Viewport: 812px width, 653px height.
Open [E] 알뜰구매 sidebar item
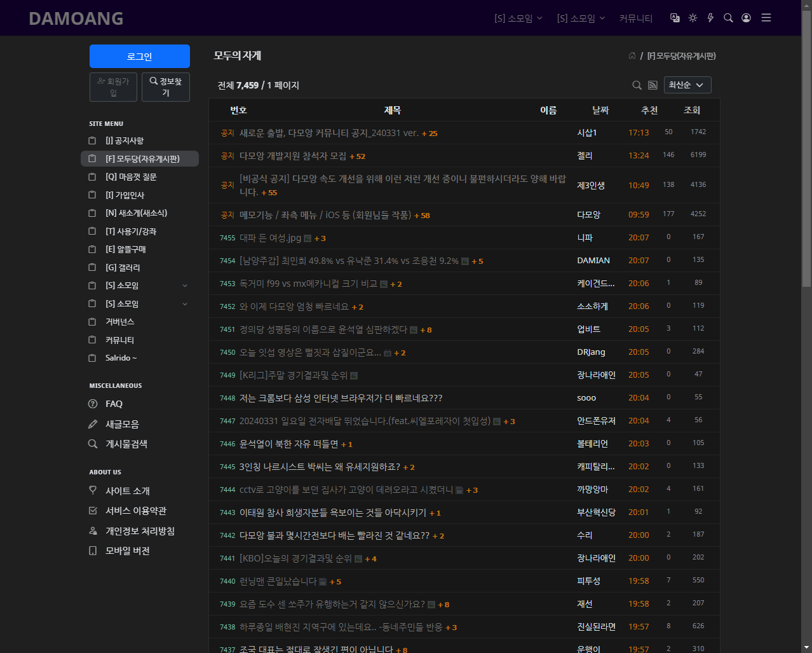126,249
